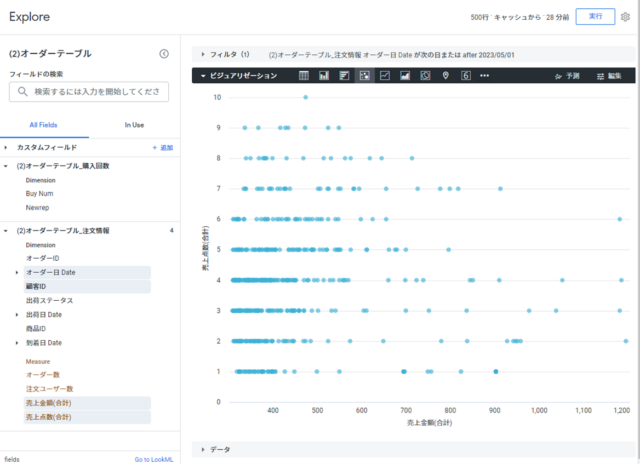The width and height of the screenshot is (640, 464).
Task: Expand the データ section
Action: pyautogui.click(x=203, y=450)
